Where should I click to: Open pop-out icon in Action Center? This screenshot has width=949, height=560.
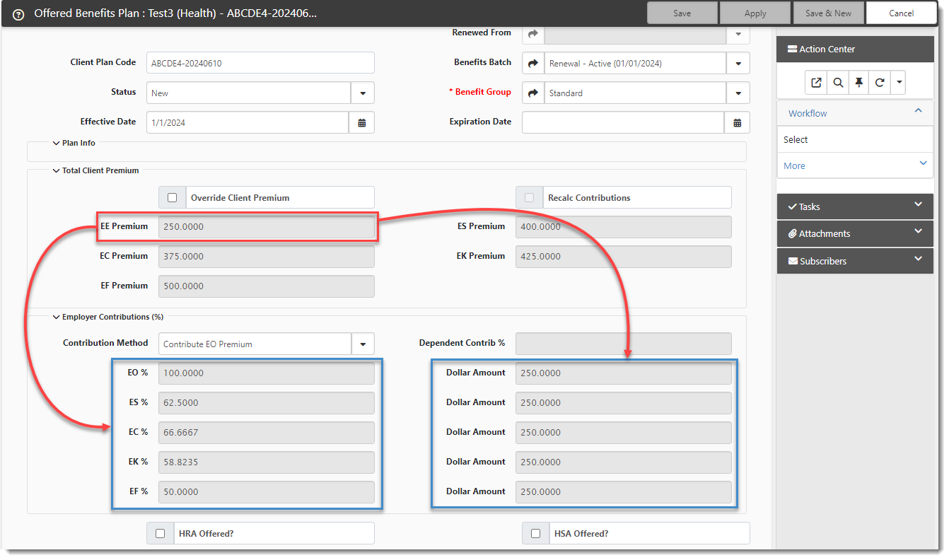816,83
